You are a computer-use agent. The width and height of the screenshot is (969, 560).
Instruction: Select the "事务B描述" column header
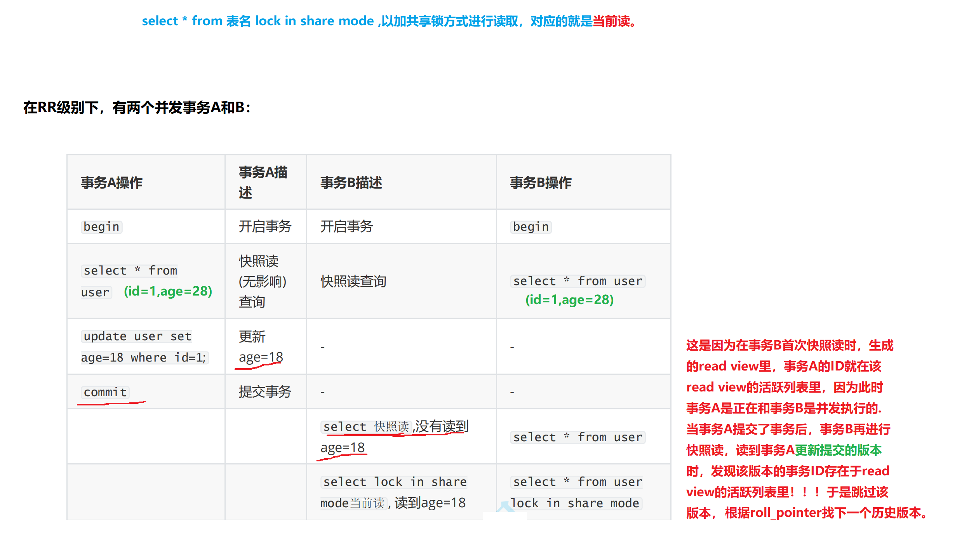[x=351, y=183]
